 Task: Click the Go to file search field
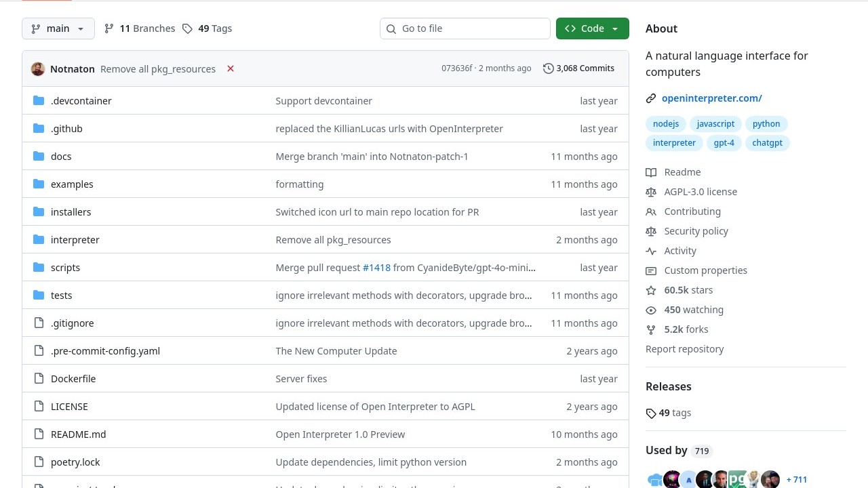[x=465, y=28]
